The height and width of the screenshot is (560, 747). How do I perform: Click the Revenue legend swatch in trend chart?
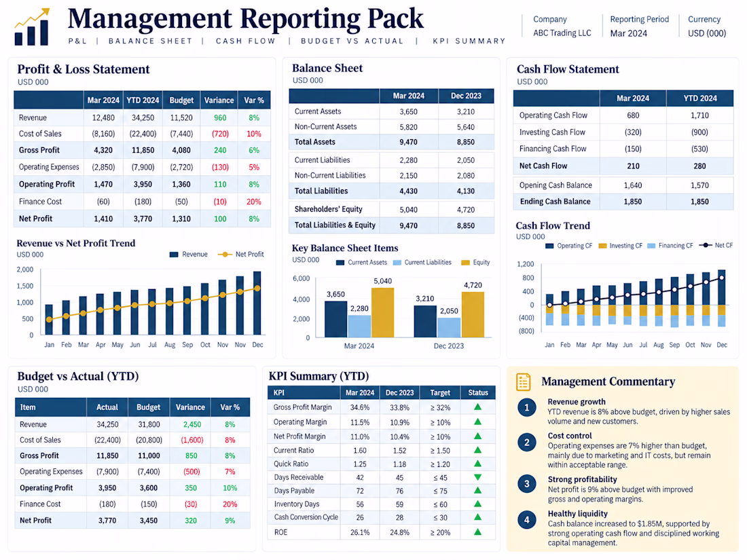coord(174,255)
